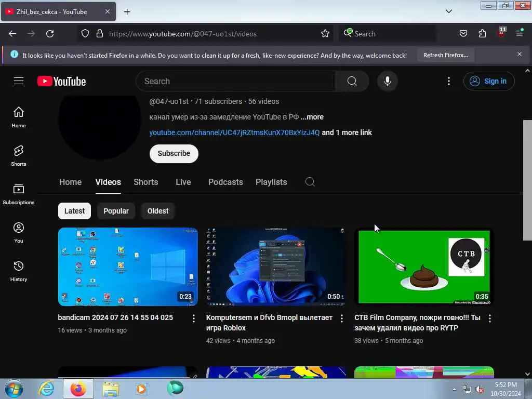Play the green CTB thumbnail video
The image size is (532, 399).
tap(424, 267)
